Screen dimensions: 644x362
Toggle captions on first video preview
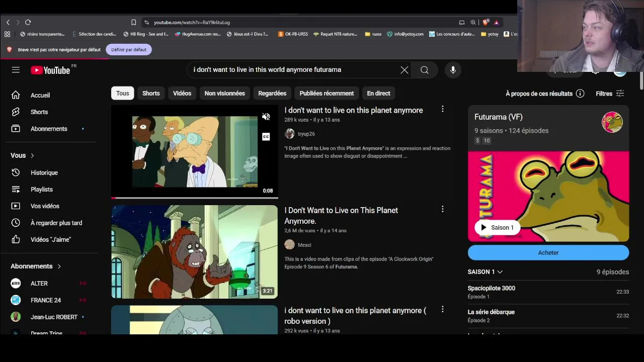(x=266, y=137)
